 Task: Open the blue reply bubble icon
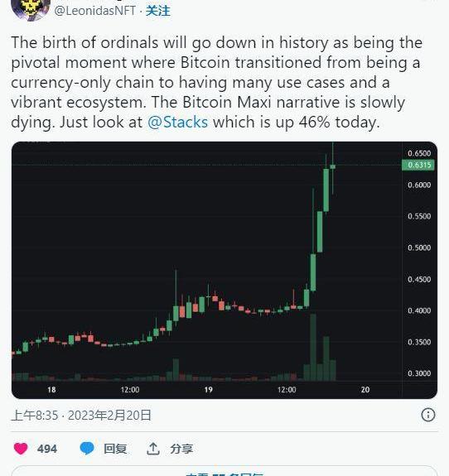click(x=87, y=449)
